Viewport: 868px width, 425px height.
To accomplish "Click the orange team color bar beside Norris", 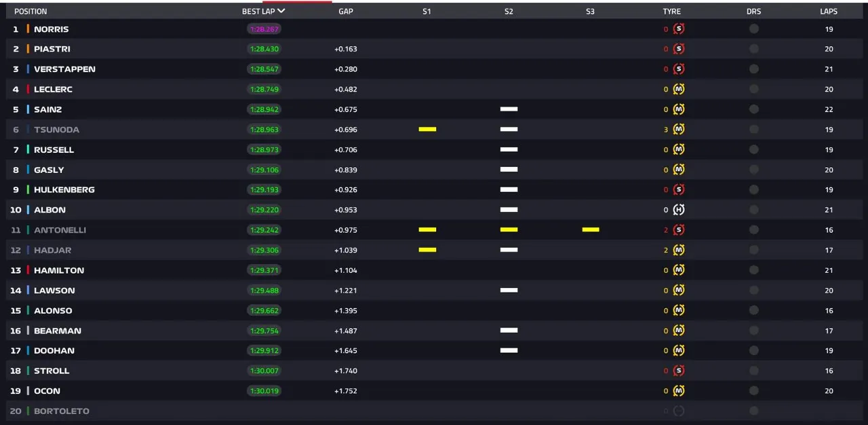I will 28,29.
